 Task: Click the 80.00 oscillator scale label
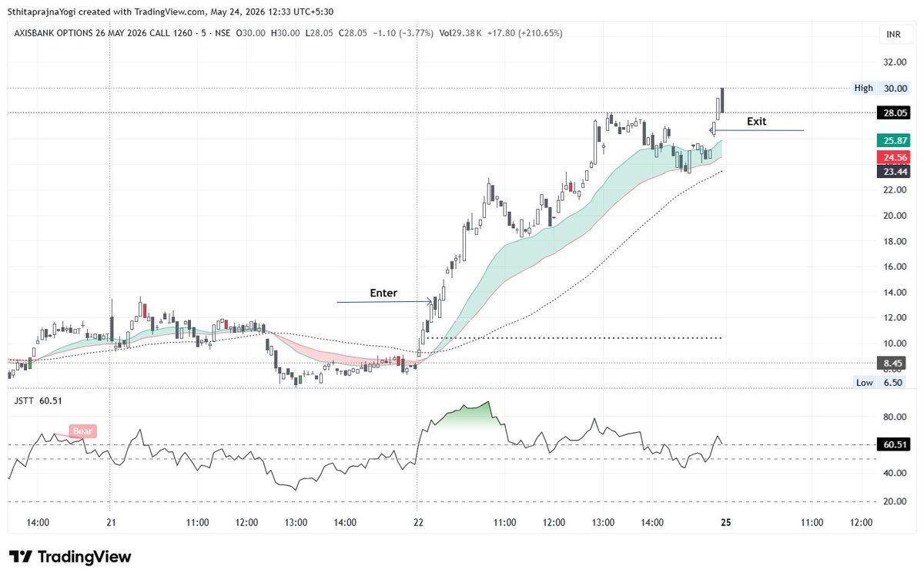pyautogui.click(x=894, y=417)
